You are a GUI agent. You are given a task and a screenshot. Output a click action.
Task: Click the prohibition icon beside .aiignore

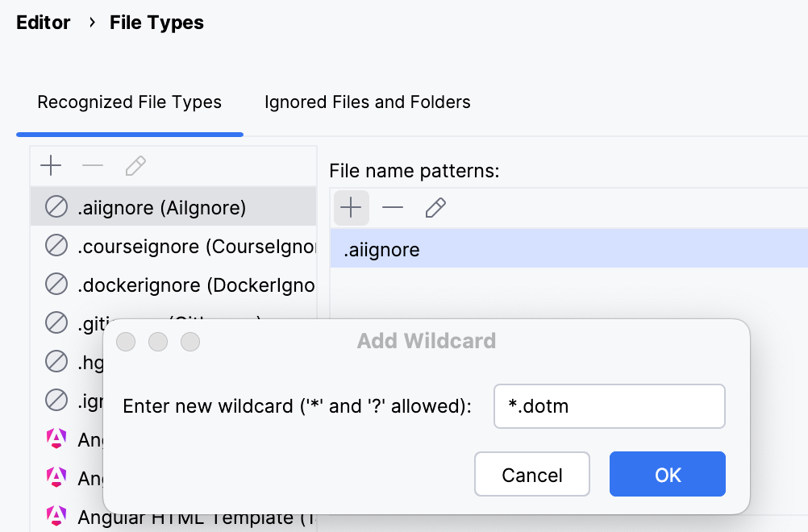(56, 207)
